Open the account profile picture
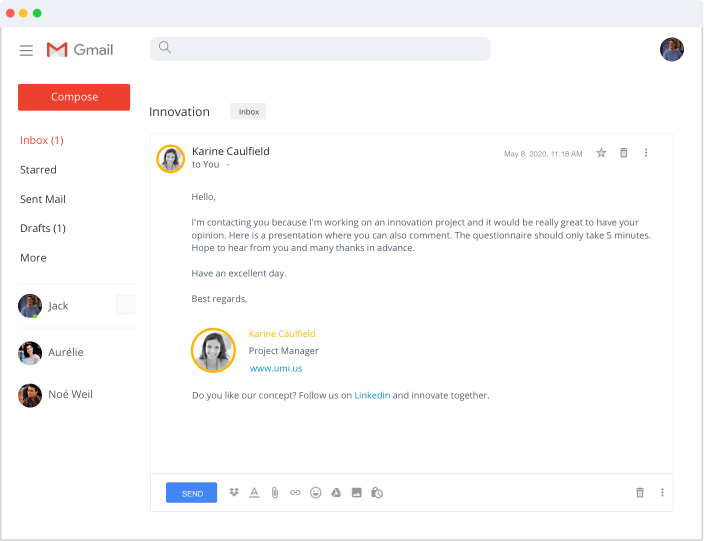 coord(672,49)
